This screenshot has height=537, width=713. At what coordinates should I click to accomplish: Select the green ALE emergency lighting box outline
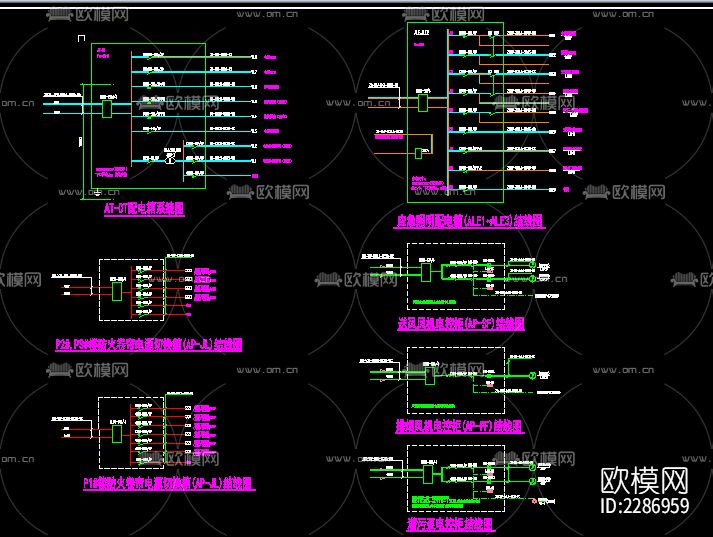click(x=455, y=112)
